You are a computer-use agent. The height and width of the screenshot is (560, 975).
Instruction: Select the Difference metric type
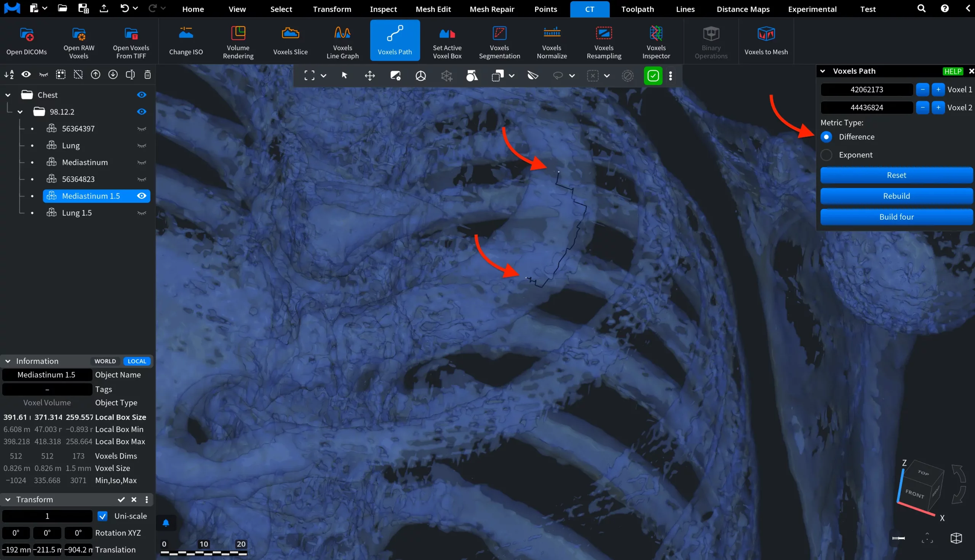pyautogui.click(x=826, y=137)
